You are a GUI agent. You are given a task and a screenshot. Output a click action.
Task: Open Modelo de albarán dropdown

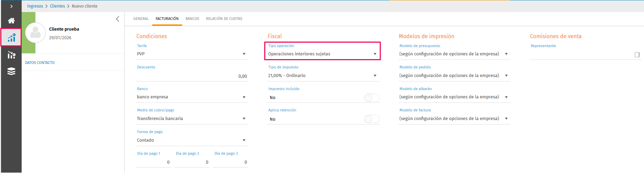coord(454,97)
